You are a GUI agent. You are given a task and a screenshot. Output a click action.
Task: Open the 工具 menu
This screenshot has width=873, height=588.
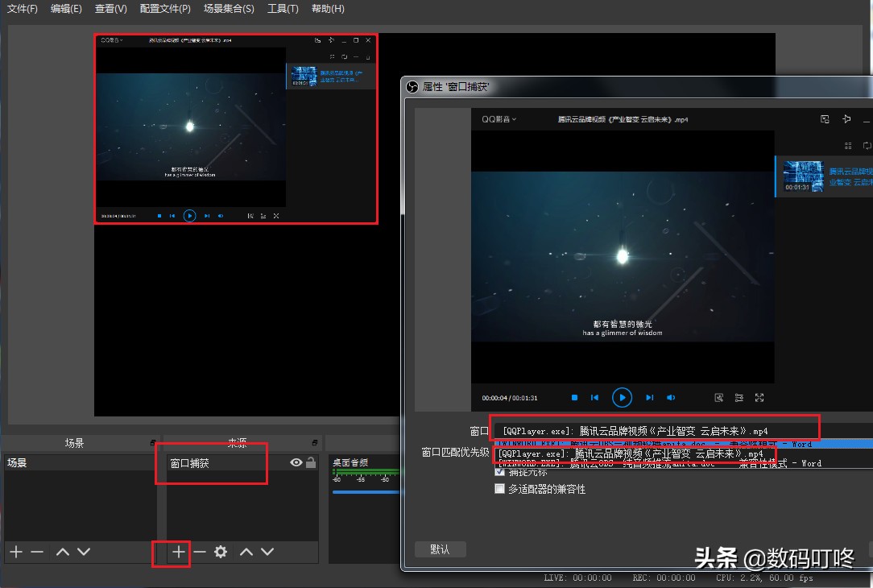click(x=283, y=9)
